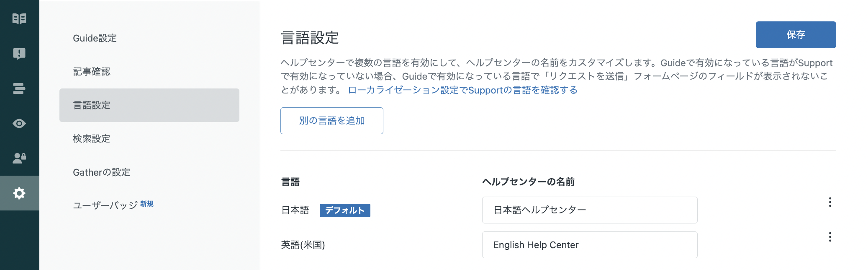868x270 pixels.
Task: Select the arrange content icon in the sidebar
Action: tap(20, 88)
